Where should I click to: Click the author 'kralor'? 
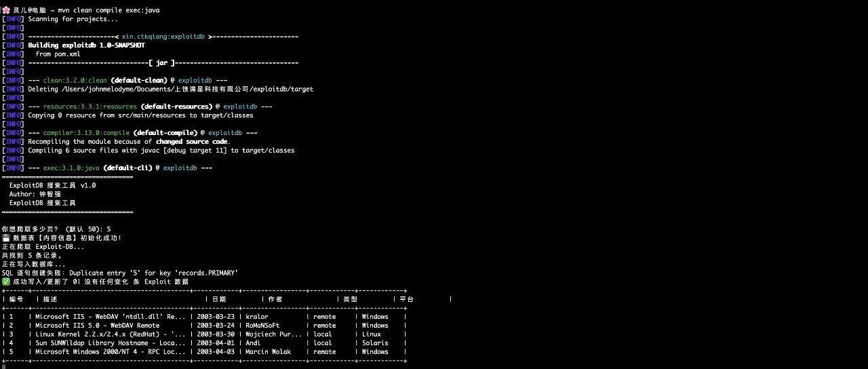(257, 317)
